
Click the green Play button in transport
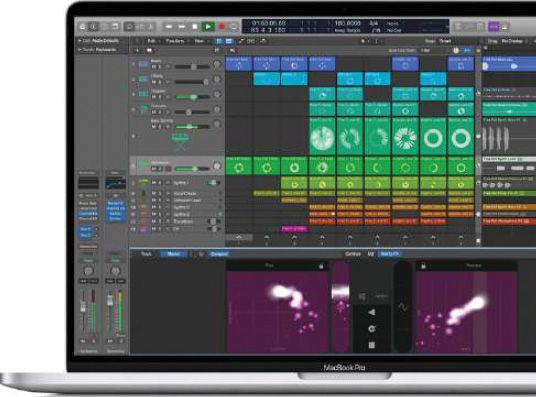207,26
